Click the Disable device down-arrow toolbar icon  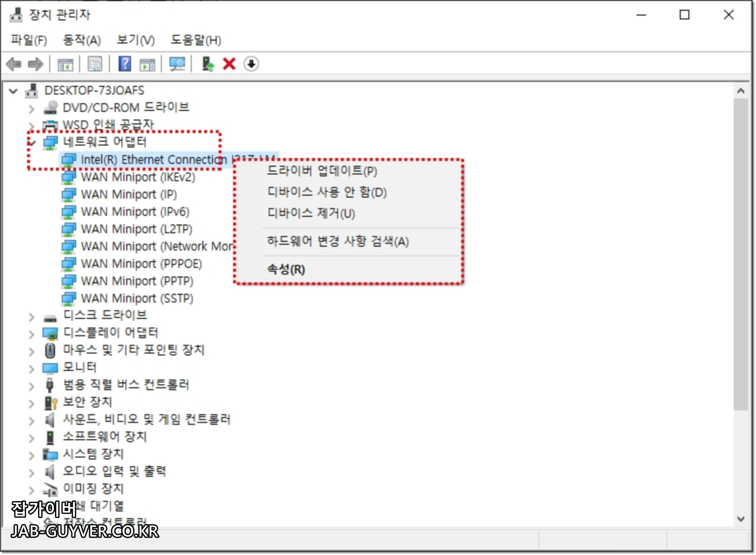[x=251, y=64]
